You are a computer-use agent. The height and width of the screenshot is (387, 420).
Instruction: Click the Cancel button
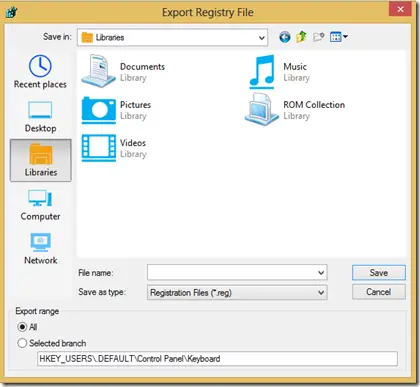379,292
